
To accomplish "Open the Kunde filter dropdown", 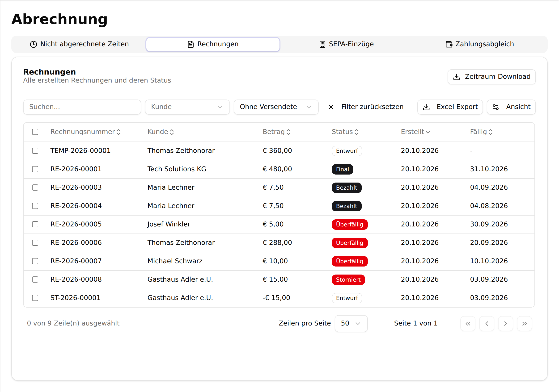I will tap(187, 107).
